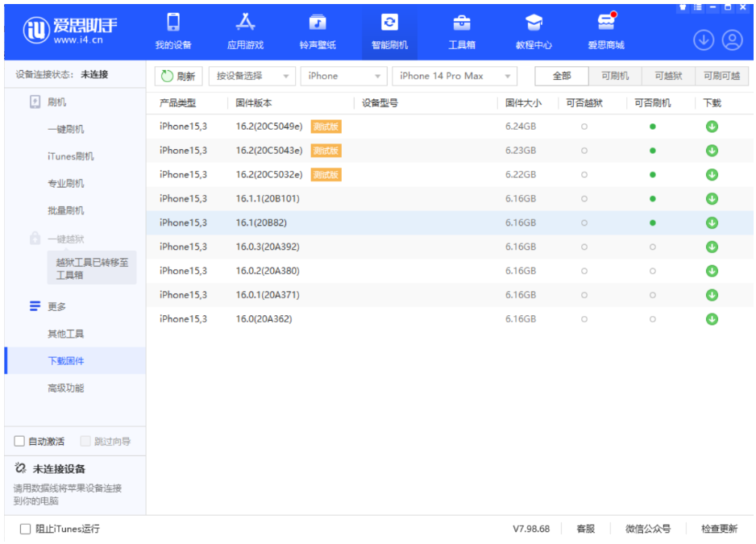Click 检查更新 in status bar
This screenshot has height=544, width=756.
click(x=719, y=529)
